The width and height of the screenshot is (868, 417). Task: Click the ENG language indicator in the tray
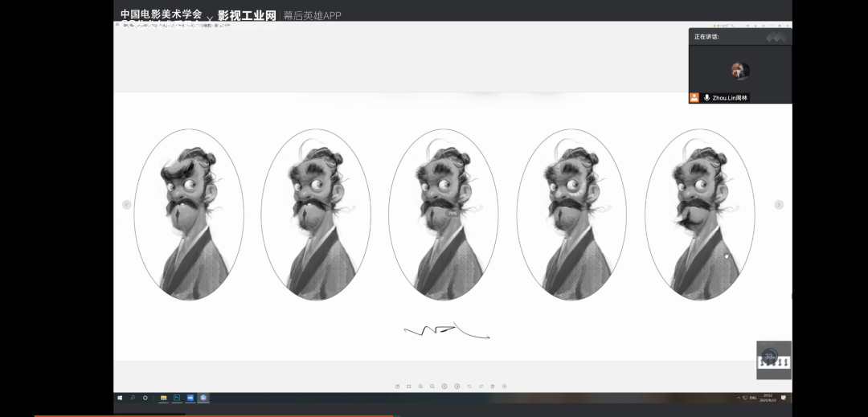point(753,399)
